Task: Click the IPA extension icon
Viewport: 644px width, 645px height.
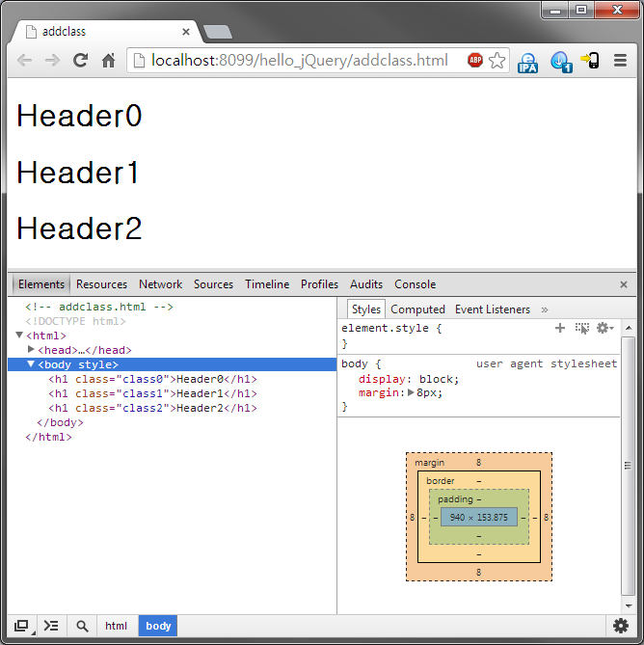Action: (527, 62)
